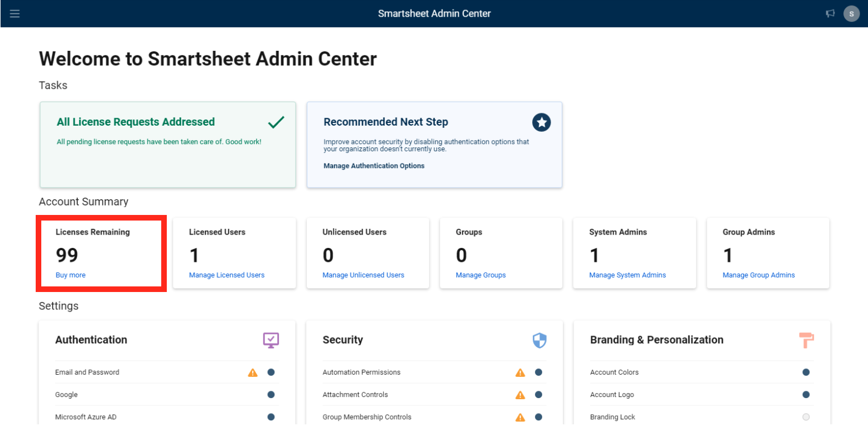Select the Email and Password setting row

click(167, 372)
